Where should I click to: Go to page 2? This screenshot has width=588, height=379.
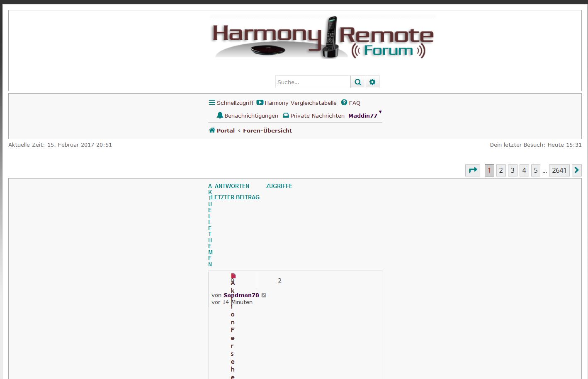tap(501, 170)
